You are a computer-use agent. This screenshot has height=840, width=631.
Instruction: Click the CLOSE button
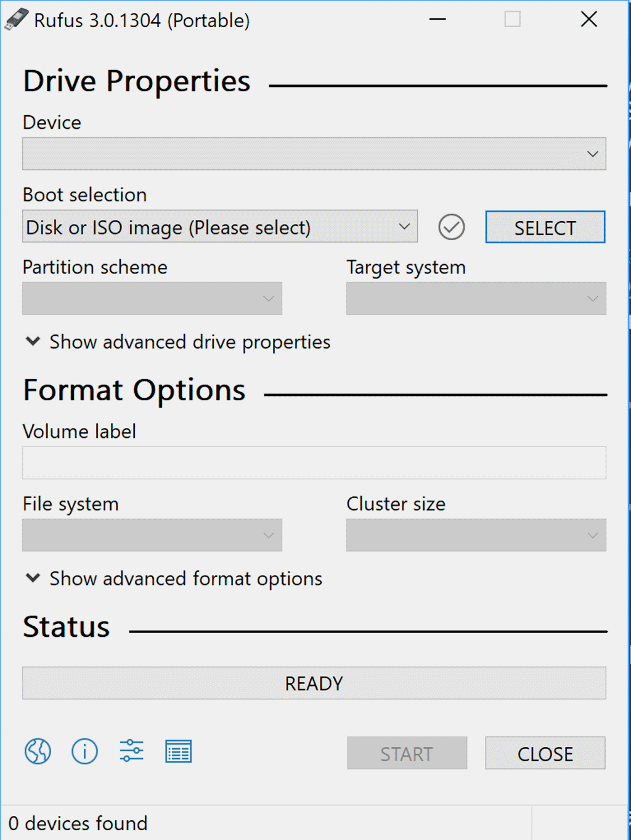tap(545, 753)
